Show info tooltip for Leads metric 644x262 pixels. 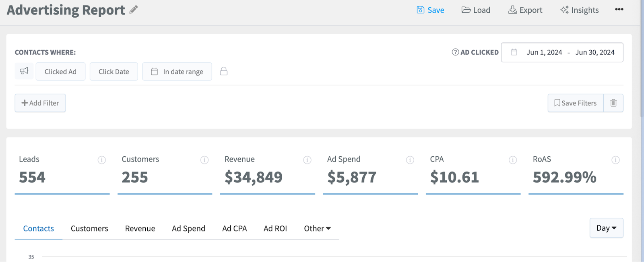click(x=102, y=160)
